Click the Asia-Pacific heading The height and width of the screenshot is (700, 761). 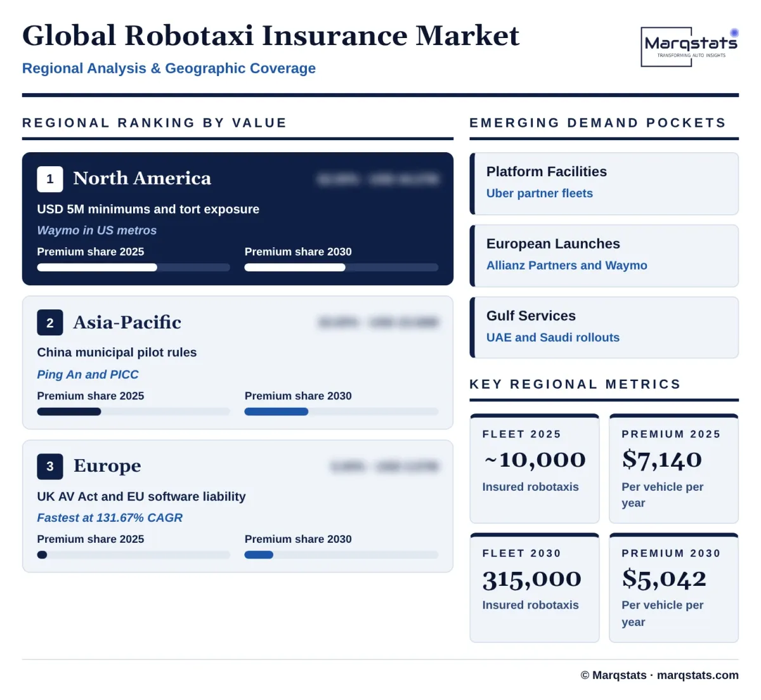[127, 322]
